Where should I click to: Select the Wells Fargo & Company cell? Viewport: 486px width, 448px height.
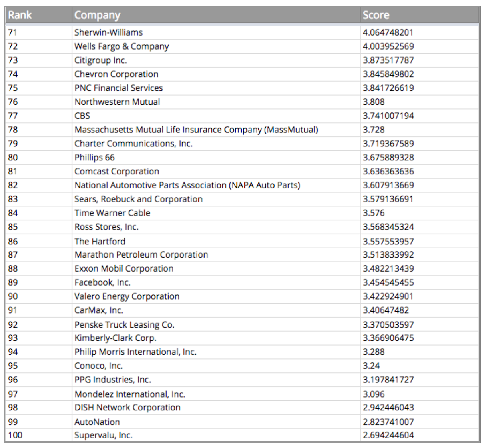pos(216,46)
